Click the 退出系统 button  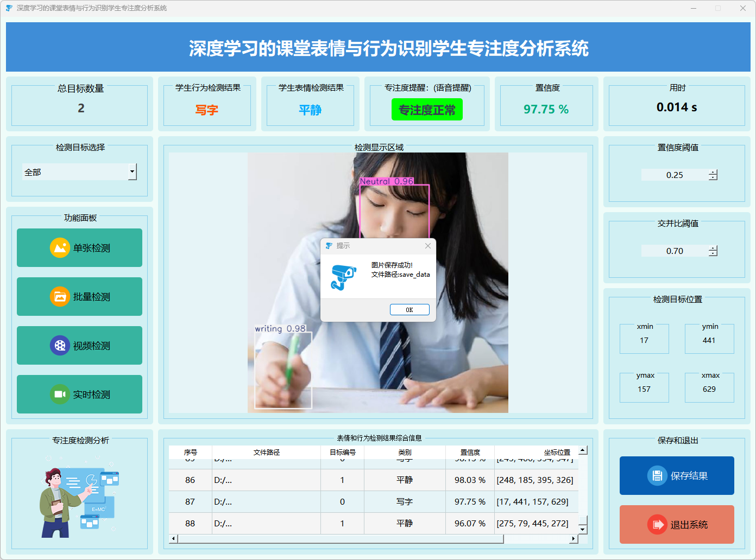point(677,525)
